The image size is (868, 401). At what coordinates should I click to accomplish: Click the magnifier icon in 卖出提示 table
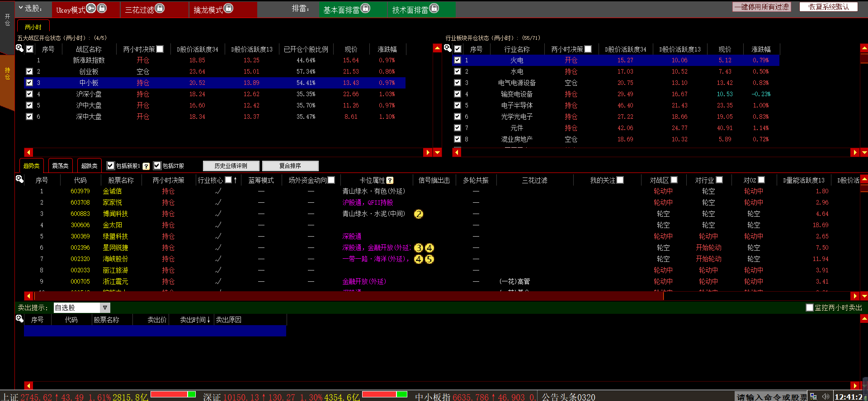coord(19,319)
